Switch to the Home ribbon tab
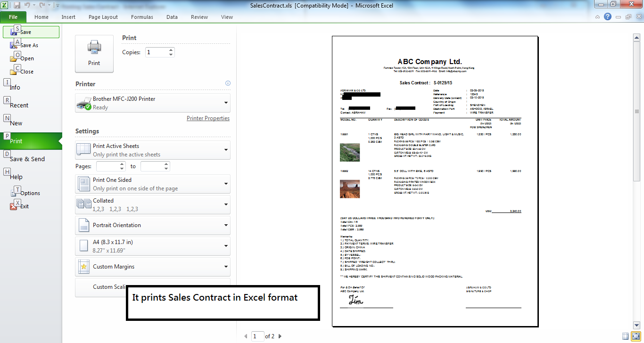 (x=41, y=17)
